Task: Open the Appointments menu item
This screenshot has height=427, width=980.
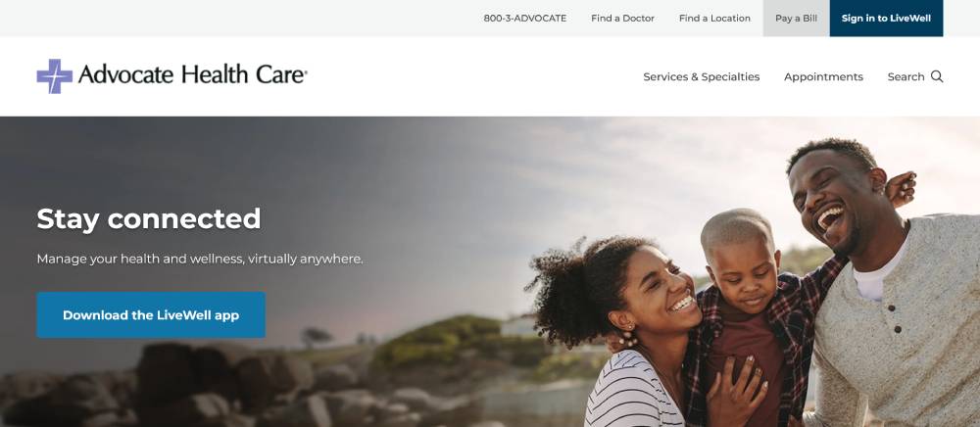Action: coord(823,76)
